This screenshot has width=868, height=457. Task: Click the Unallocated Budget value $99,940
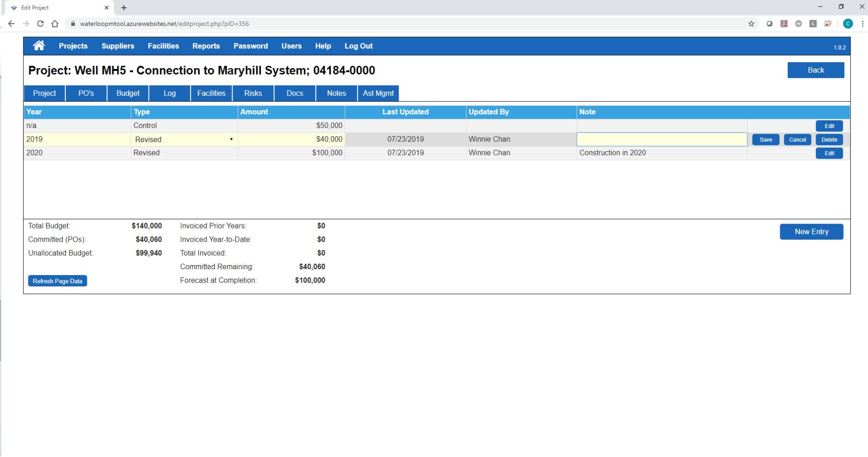tap(148, 253)
